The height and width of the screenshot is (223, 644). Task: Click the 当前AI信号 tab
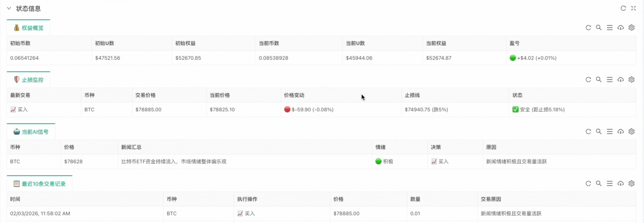coord(31,132)
